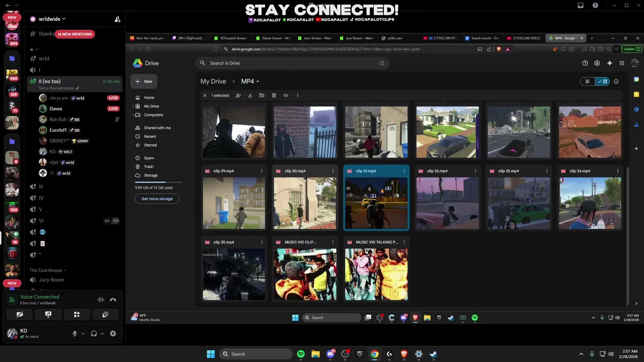The width and height of the screenshot is (644, 362).
Task: Open Google apps grid
Action: [x=622, y=63]
